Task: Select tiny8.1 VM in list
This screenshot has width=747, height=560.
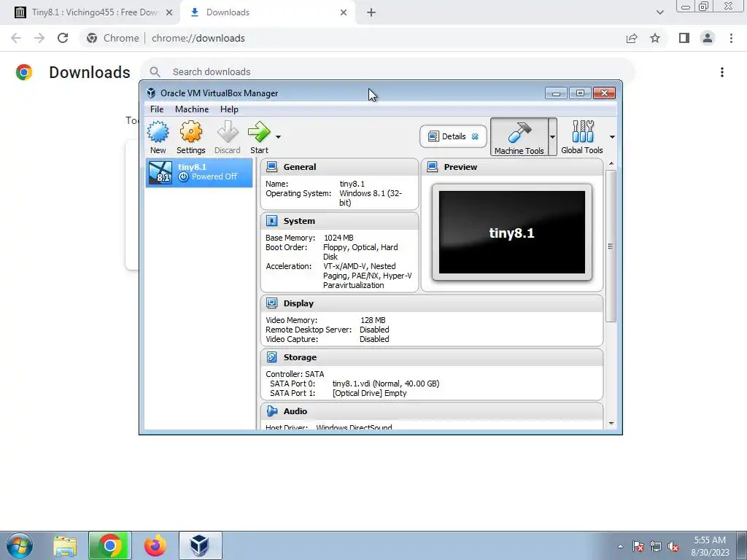Action: tap(199, 172)
